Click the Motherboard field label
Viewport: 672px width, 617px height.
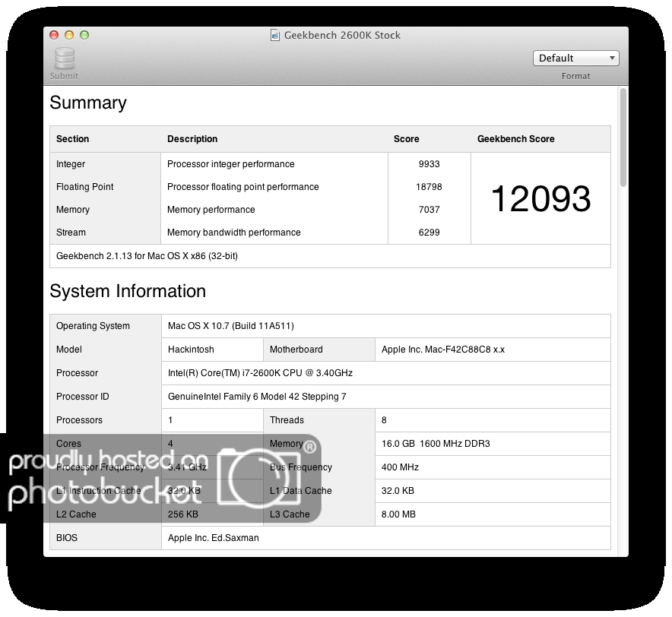tap(296, 350)
